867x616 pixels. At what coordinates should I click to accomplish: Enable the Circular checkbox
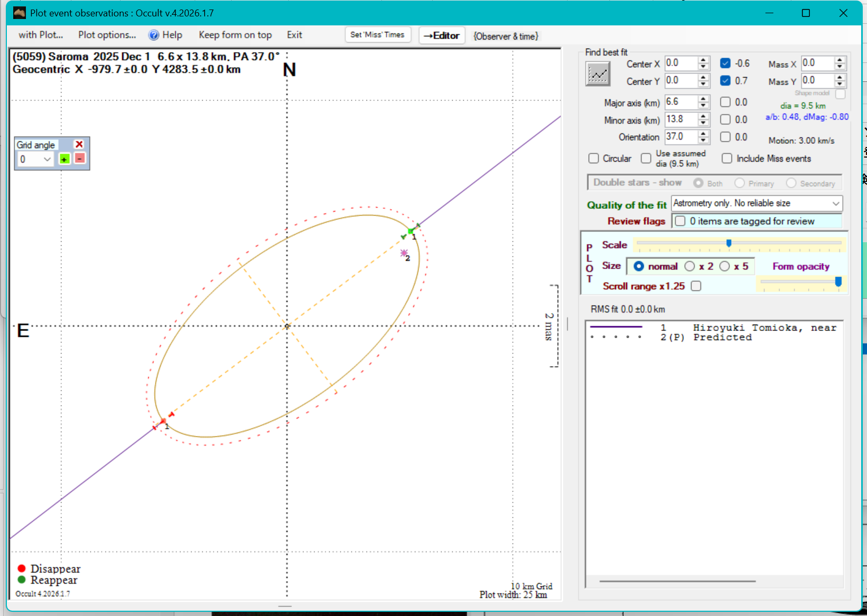[x=594, y=159]
